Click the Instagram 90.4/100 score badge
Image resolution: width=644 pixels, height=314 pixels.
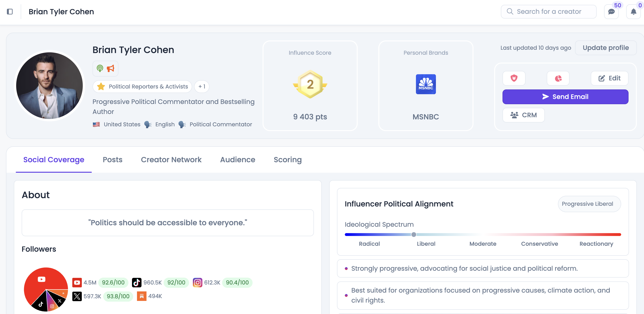(237, 283)
